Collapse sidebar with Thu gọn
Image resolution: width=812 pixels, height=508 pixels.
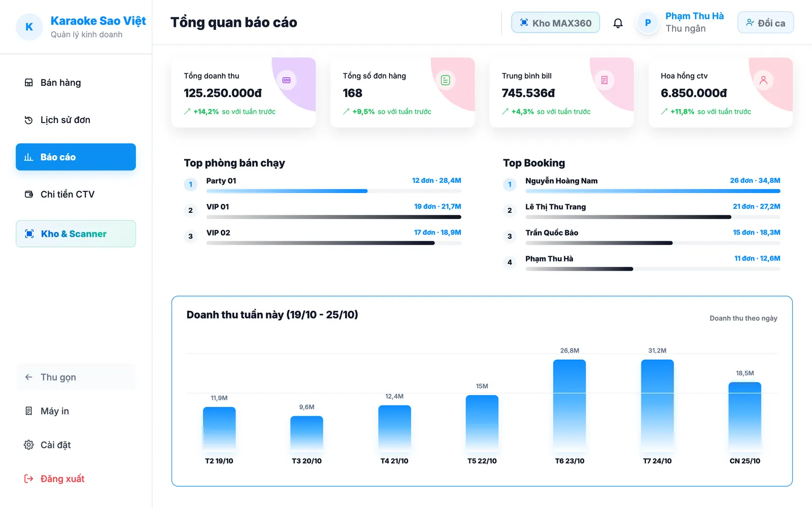pos(76,377)
